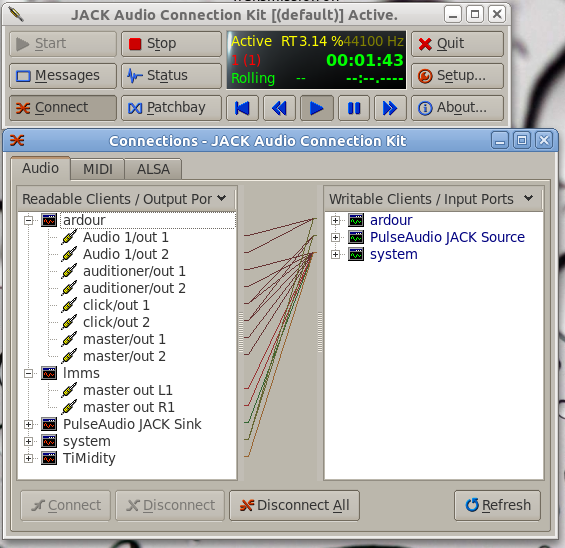Image resolution: width=565 pixels, height=548 pixels.
Task: Click the ardour input client icon
Action: pyautogui.click(x=356, y=220)
